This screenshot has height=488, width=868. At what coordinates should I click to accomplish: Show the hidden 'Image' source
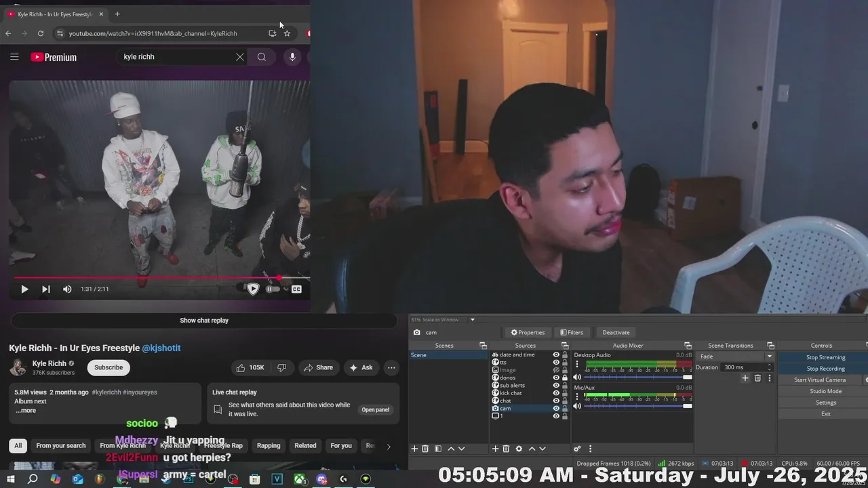pos(556,370)
